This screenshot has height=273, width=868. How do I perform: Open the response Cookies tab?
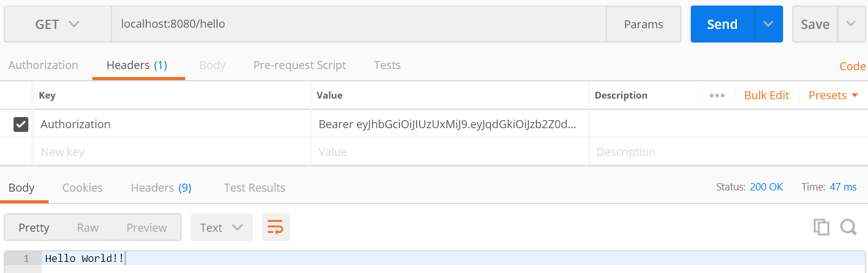tap(82, 188)
